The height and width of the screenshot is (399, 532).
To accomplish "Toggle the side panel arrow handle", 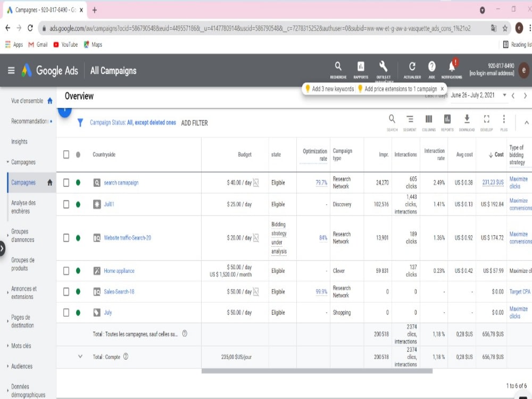I will pos(2,248).
